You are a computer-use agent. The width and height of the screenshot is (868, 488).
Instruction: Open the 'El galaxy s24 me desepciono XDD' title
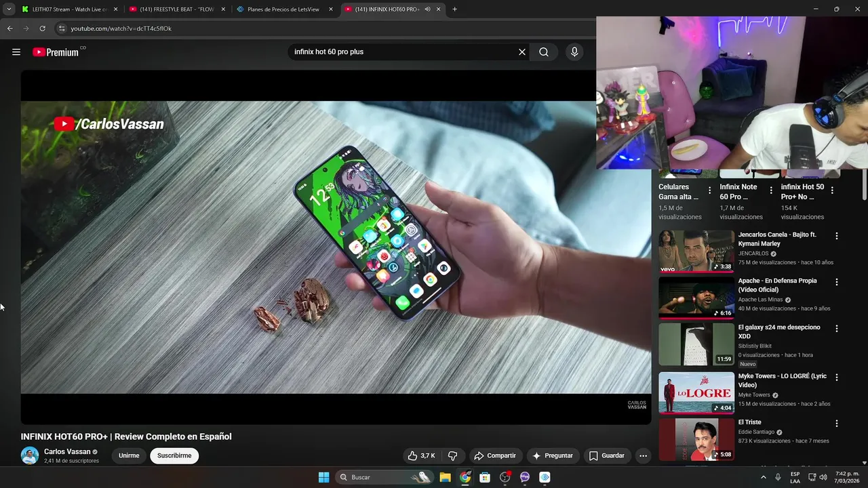(779, 331)
